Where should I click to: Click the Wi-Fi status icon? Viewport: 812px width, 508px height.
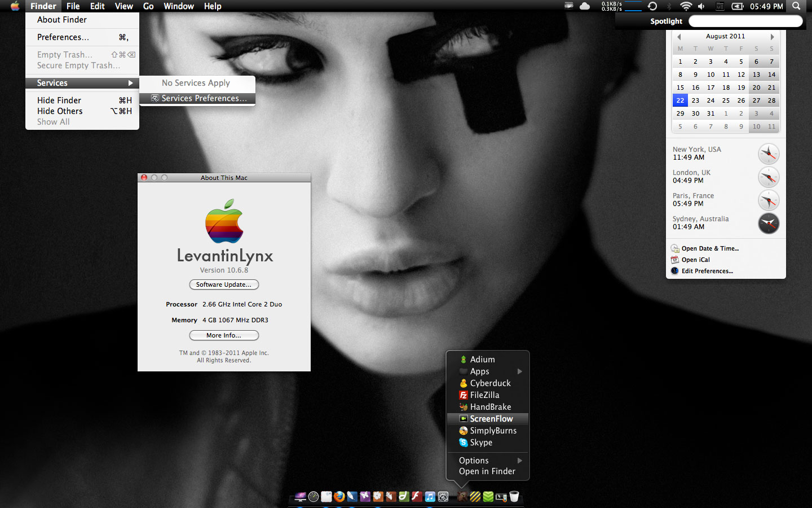[686, 6]
